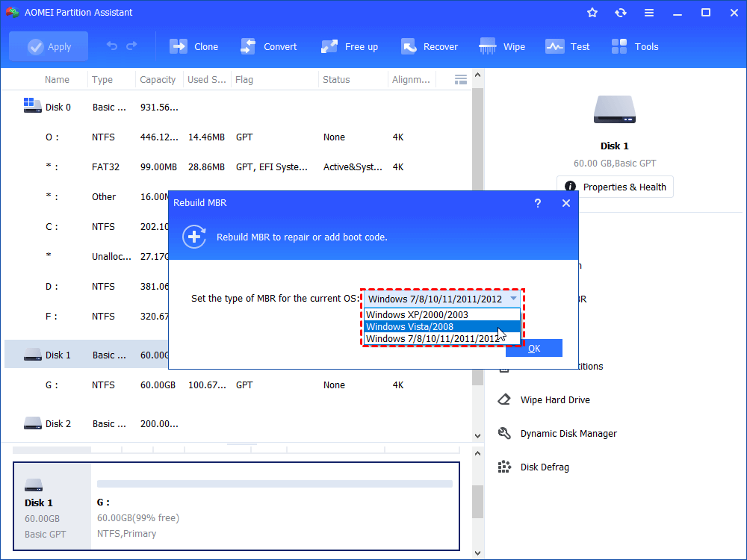Click the OK button in Rebuild MBR
This screenshot has height=560, width=747.
click(533, 349)
